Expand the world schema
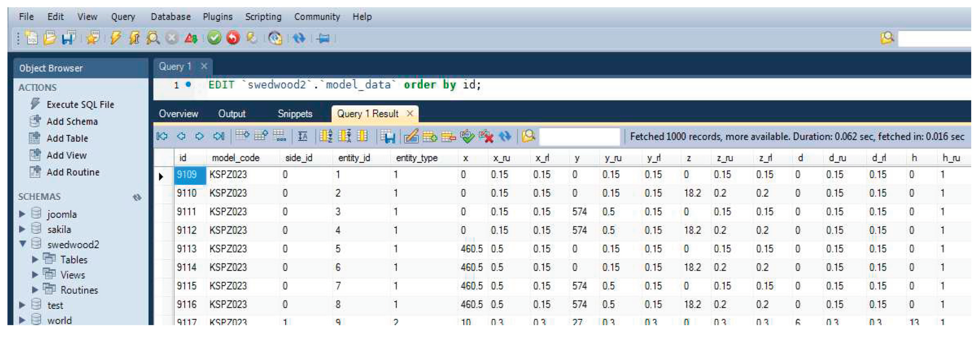Viewport: 980px width, 339px height. 22,320
